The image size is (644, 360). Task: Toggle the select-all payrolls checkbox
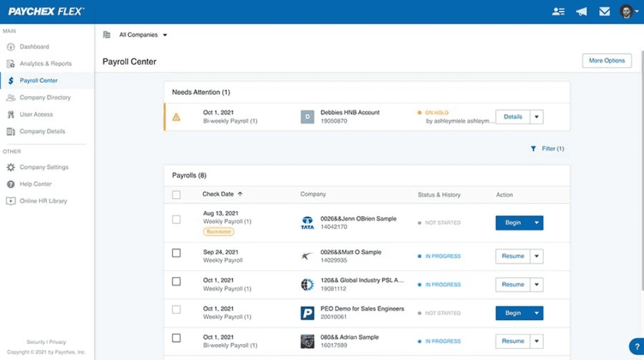(176, 195)
